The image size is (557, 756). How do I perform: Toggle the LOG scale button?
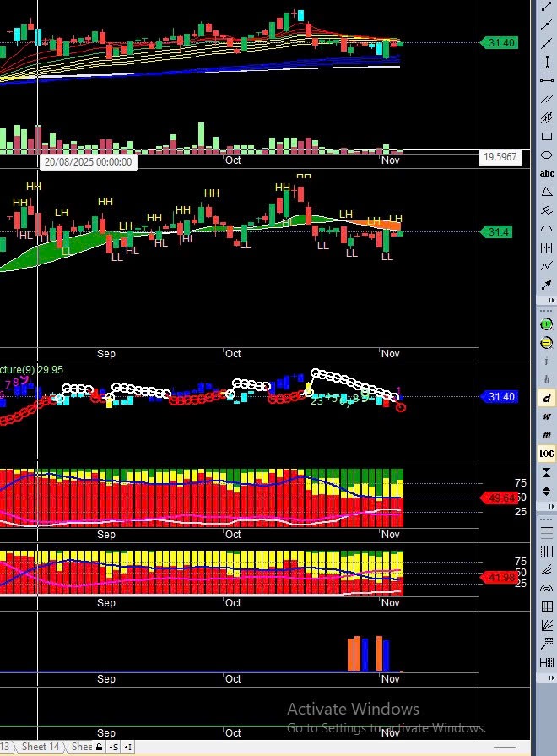click(546, 454)
